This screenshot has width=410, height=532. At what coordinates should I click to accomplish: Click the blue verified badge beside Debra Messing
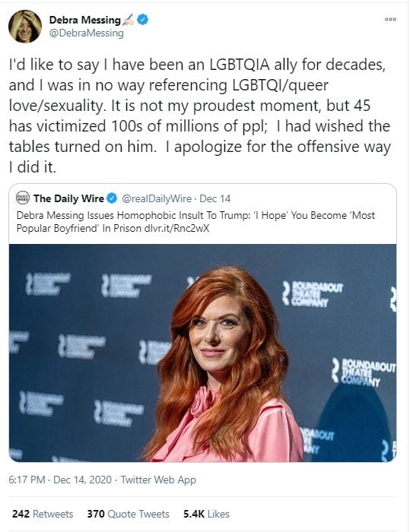coord(142,20)
